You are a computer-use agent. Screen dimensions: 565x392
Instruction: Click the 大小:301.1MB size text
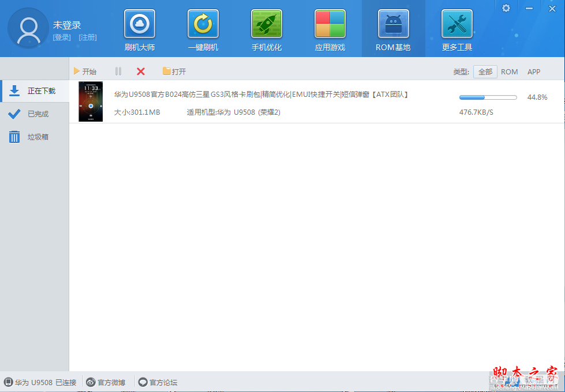[x=137, y=112]
